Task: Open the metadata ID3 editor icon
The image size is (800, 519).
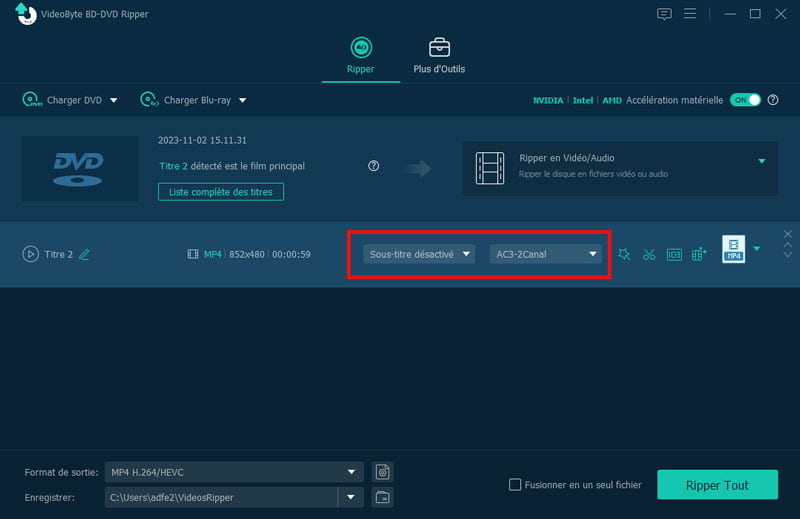Action: (674, 254)
